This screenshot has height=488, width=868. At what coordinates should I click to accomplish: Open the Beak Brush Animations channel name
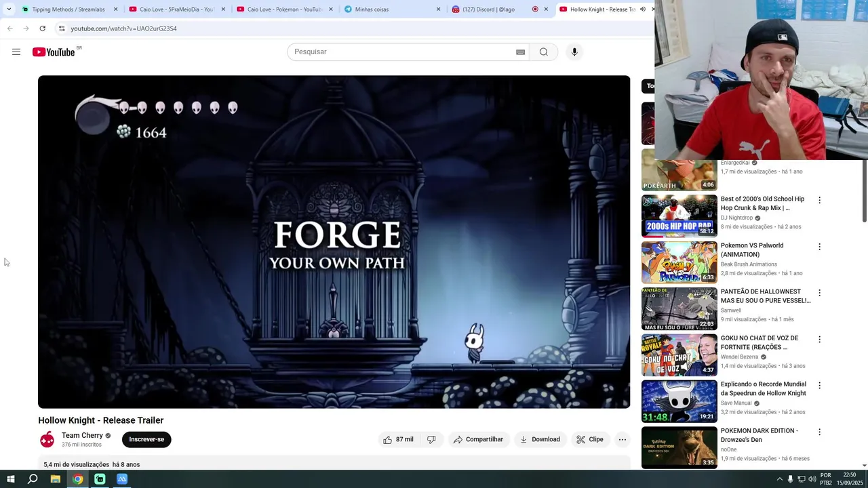click(x=749, y=264)
